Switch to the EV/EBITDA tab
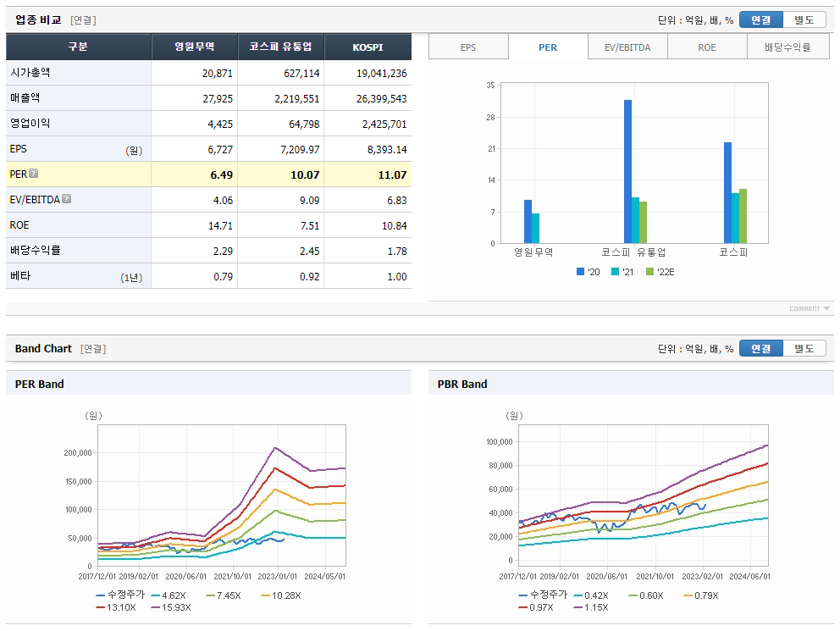 coord(627,48)
